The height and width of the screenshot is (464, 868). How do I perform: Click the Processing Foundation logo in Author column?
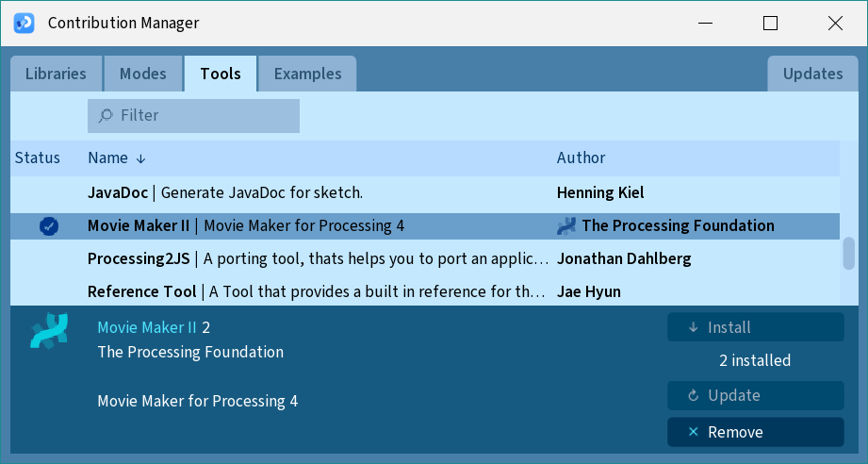(566, 226)
